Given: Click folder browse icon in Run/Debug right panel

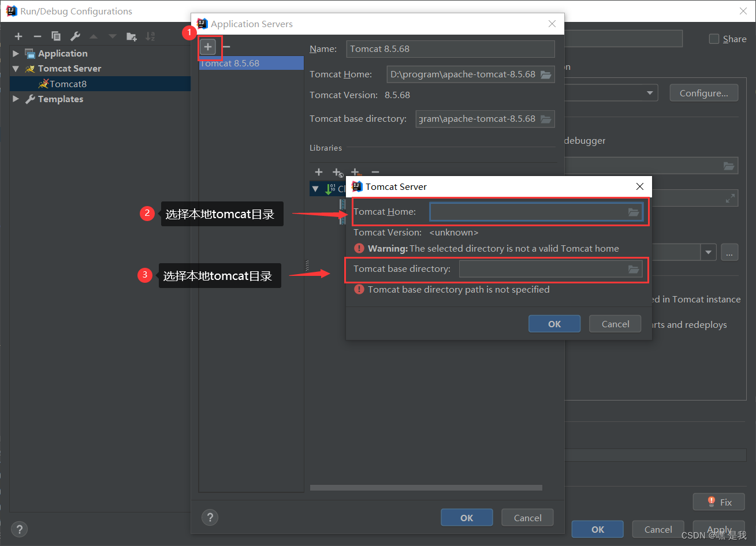Looking at the screenshot, I should (x=729, y=166).
